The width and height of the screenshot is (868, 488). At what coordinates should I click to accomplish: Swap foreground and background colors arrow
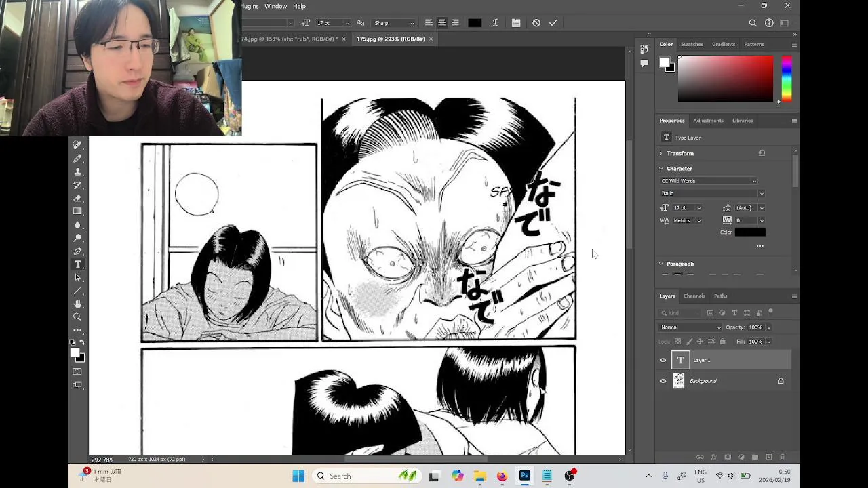point(81,343)
